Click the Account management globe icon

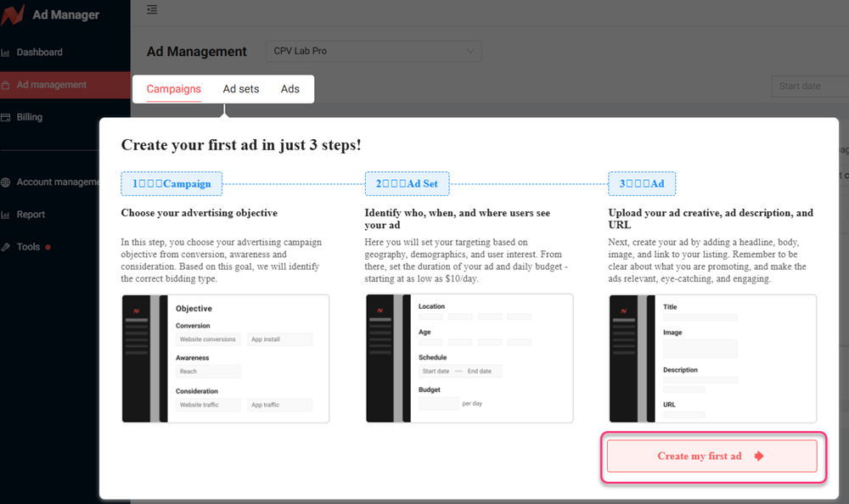pos(6,182)
